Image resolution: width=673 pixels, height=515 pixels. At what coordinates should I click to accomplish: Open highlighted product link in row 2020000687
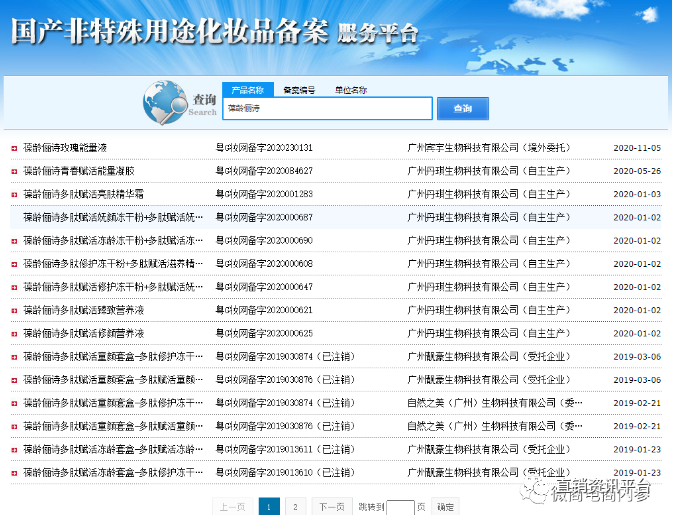point(113,218)
